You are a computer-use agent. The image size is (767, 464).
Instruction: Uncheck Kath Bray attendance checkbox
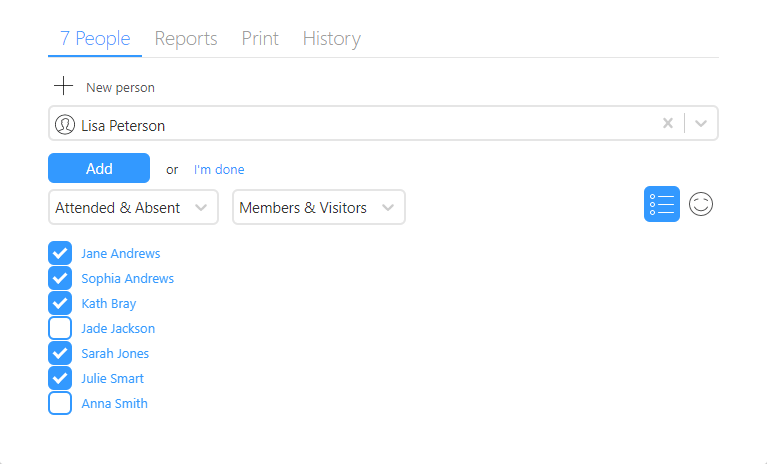click(60, 303)
